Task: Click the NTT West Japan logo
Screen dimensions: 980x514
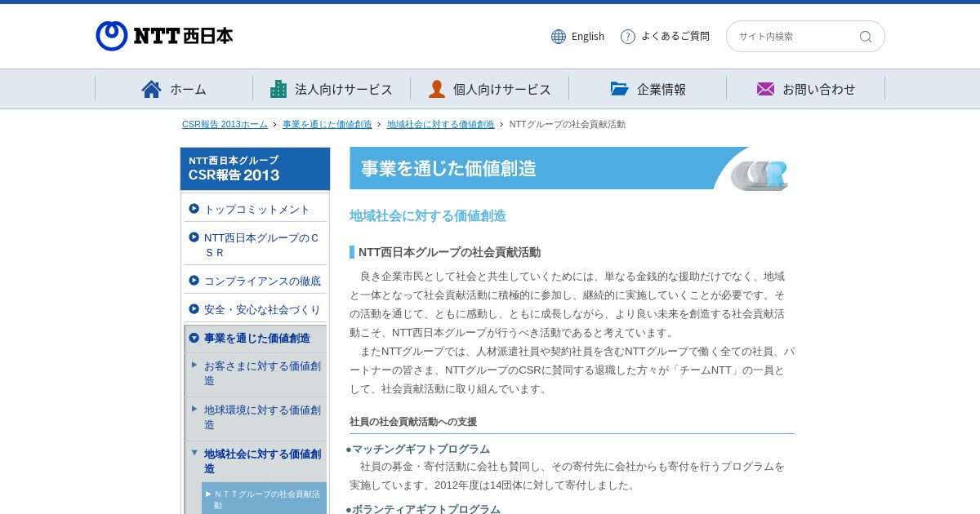Action: coord(164,36)
